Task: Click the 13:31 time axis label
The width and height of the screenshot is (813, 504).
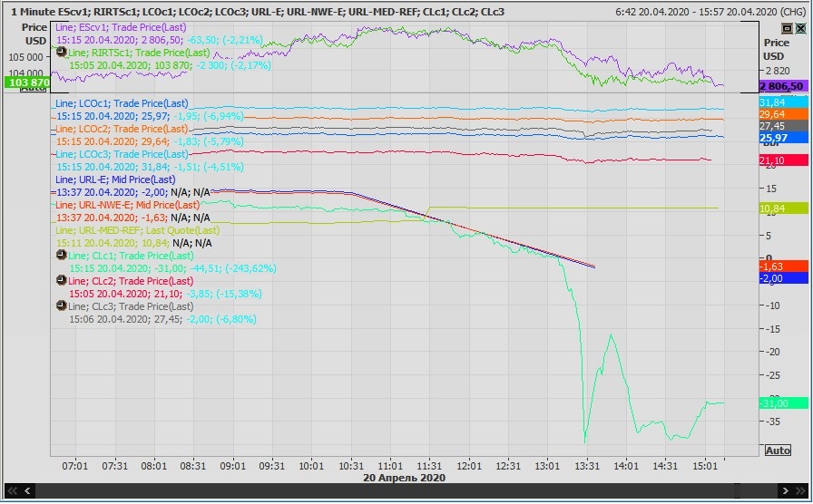Action: coord(586,466)
